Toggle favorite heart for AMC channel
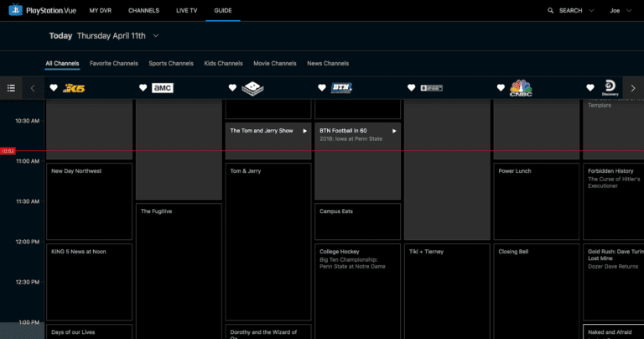The height and width of the screenshot is (339, 644). coord(143,88)
